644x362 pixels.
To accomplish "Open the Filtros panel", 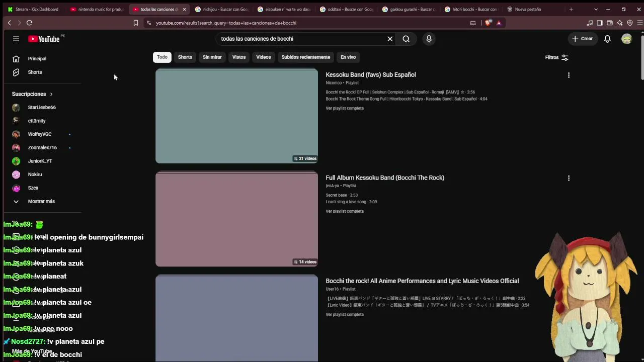I will pyautogui.click(x=557, y=57).
